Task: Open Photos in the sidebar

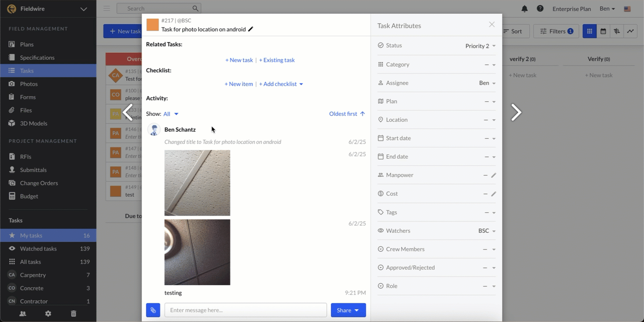Action: pyautogui.click(x=29, y=84)
